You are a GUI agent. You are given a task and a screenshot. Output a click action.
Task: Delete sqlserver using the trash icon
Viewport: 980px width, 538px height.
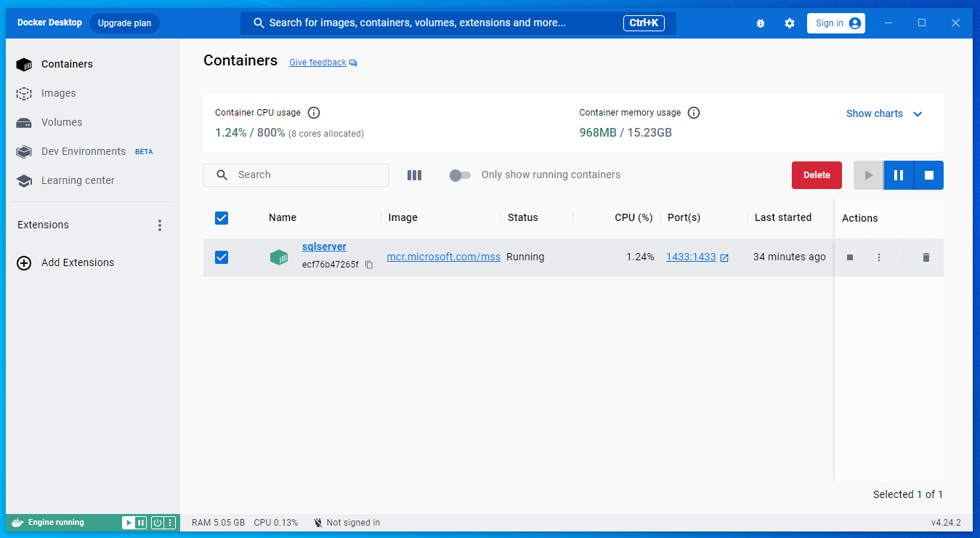[x=926, y=257]
